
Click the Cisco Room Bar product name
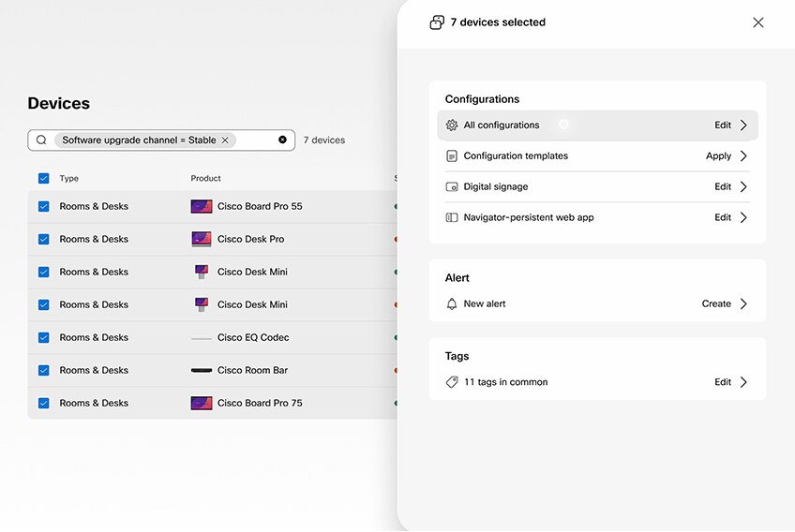(x=252, y=370)
